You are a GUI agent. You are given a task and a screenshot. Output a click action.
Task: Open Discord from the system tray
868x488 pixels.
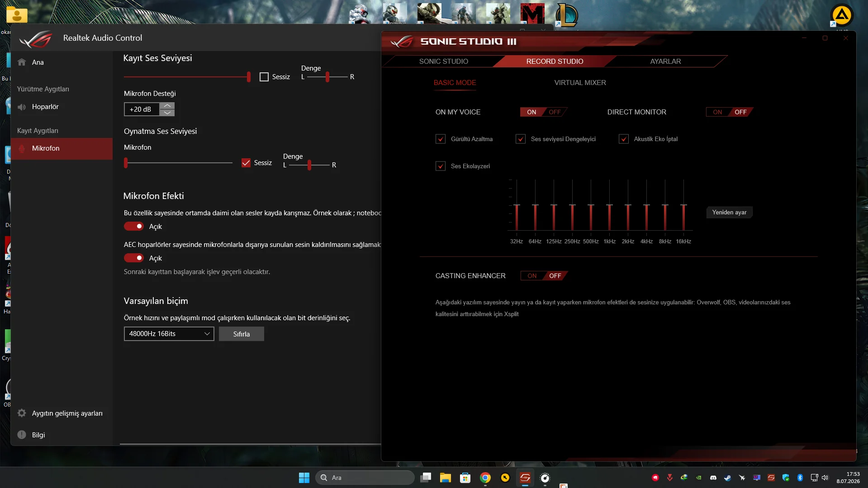pos(713,478)
